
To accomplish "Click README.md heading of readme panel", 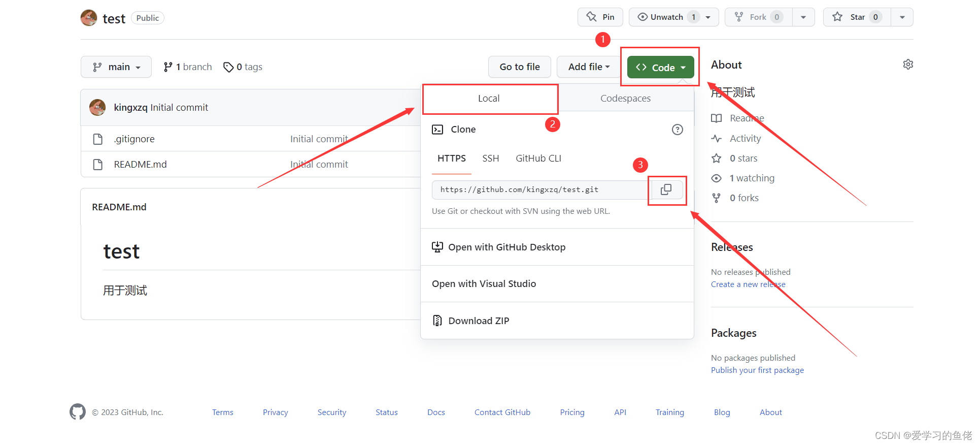I will point(119,207).
